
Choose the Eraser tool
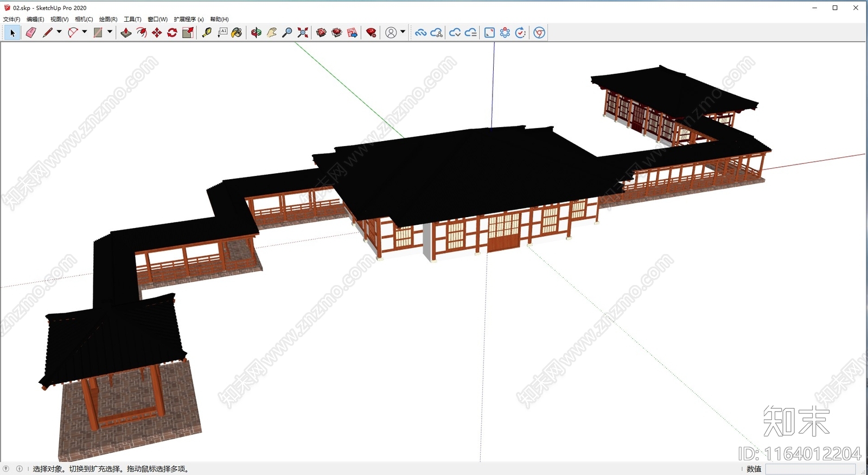pyautogui.click(x=31, y=33)
